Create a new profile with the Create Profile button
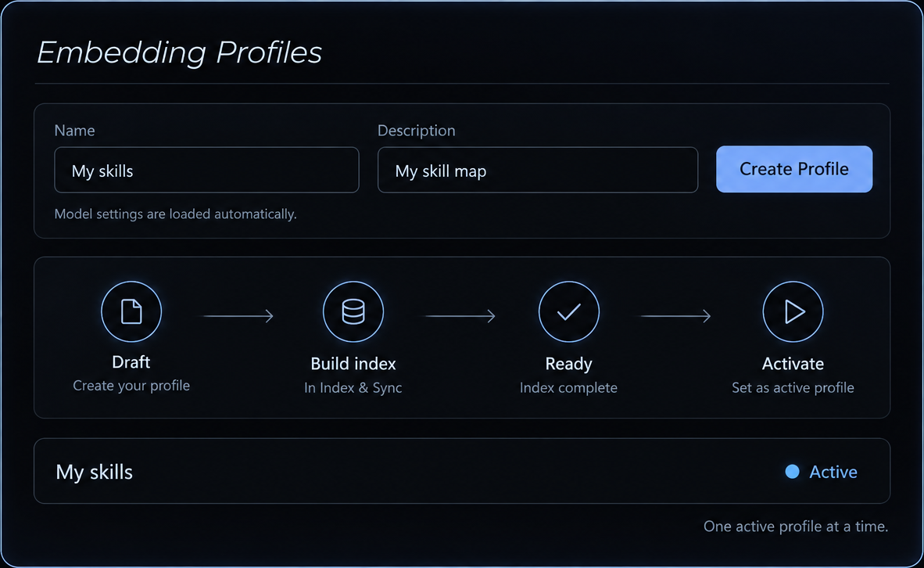 (x=793, y=169)
